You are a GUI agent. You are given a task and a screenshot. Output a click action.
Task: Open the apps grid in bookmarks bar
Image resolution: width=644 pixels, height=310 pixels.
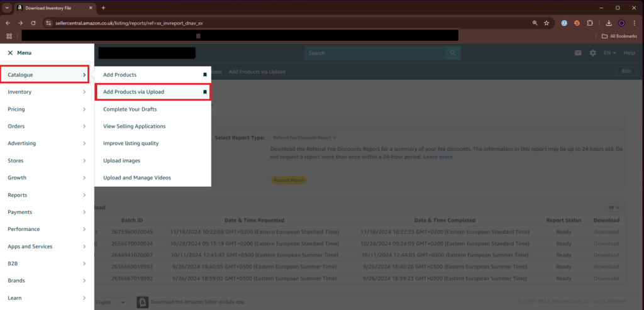coord(9,36)
